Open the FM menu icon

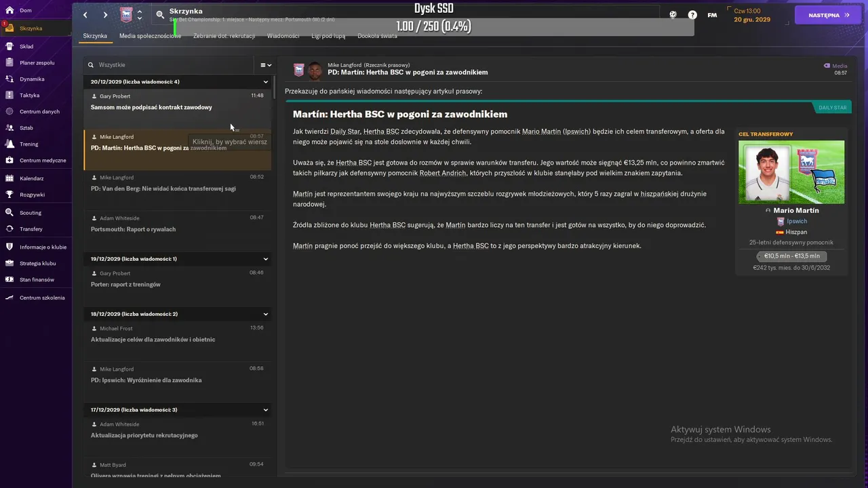point(712,15)
